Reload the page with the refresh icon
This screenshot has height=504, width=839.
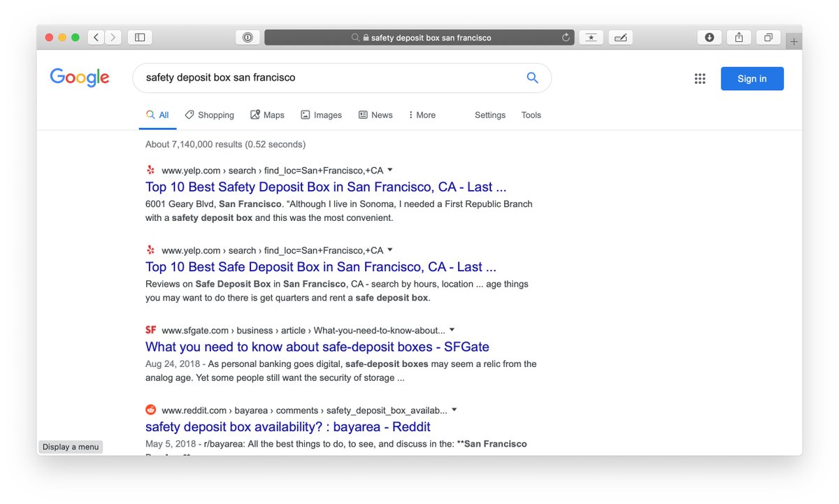[566, 38]
